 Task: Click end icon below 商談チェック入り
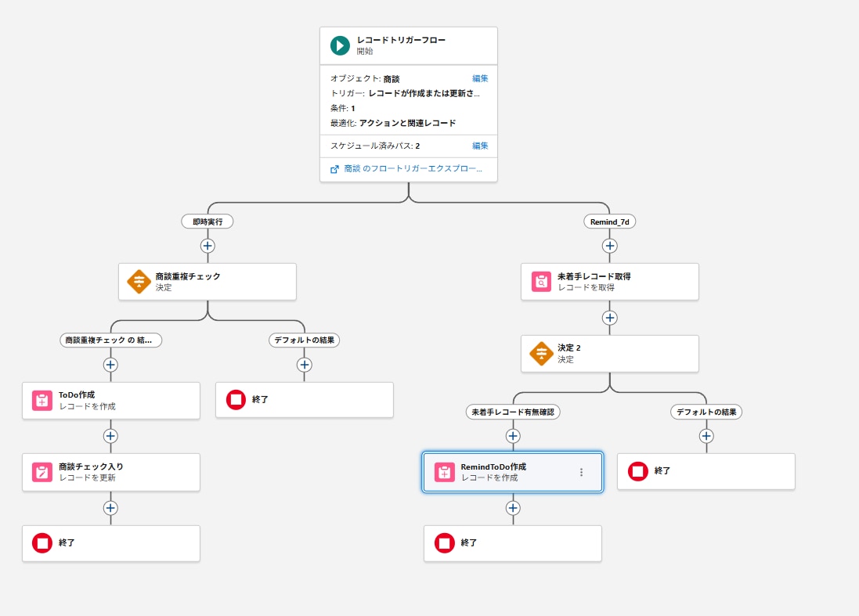tap(42, 543)
